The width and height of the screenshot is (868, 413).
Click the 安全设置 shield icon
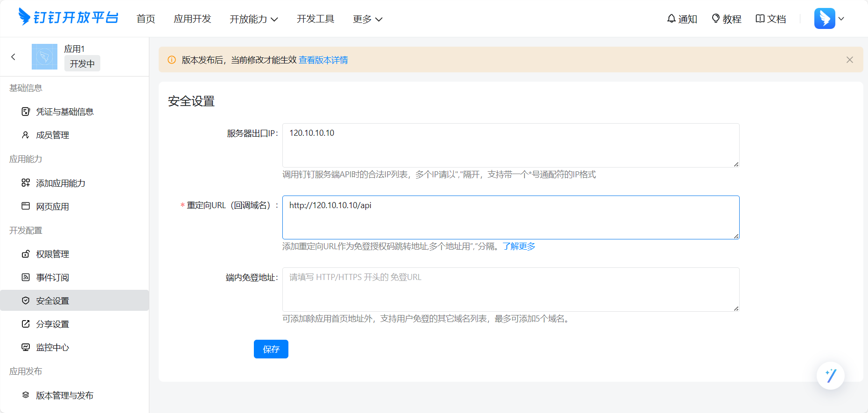coord(26,301)
